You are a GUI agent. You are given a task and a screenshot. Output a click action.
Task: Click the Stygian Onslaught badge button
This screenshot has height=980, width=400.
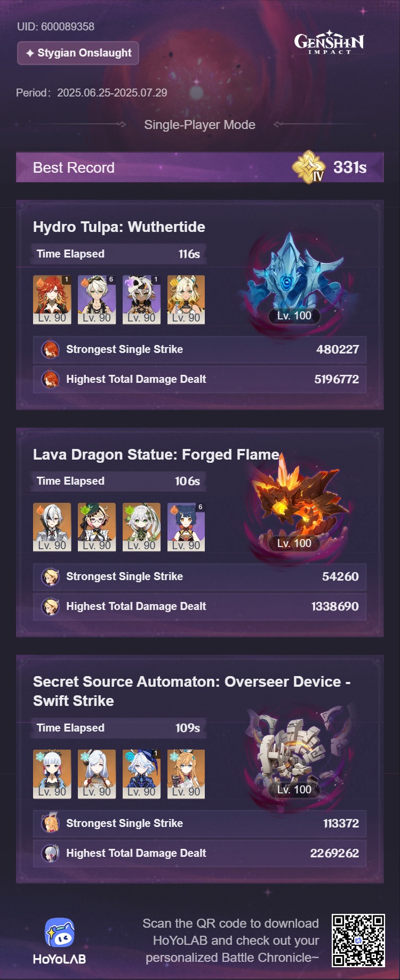coord(78,53)
